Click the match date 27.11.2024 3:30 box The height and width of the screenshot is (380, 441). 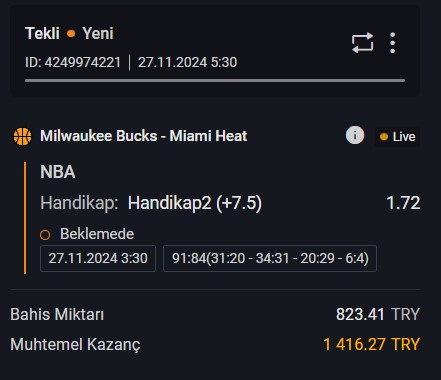click(98, 258)
